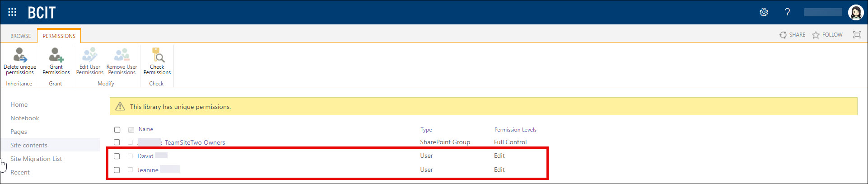Toggle focus on content icon
This screenshot has width=868, height=184.
(857, 35)
